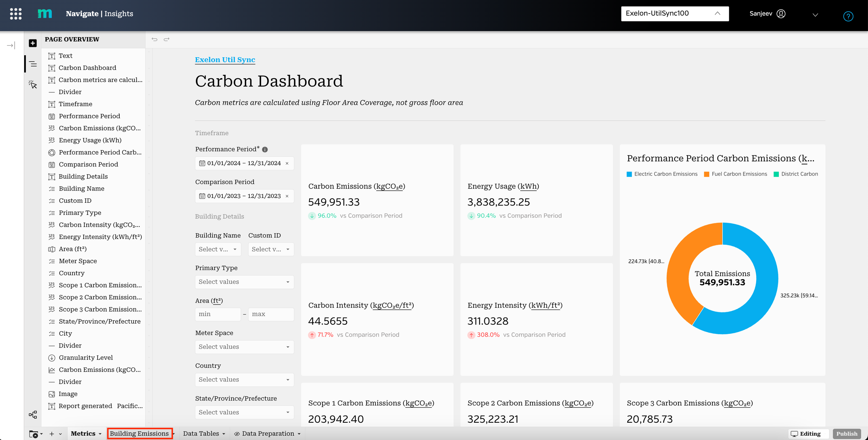Toggle District Carbon legend swatch
The width and height of the screenshot is (868, 440).
tap(776, 174)
